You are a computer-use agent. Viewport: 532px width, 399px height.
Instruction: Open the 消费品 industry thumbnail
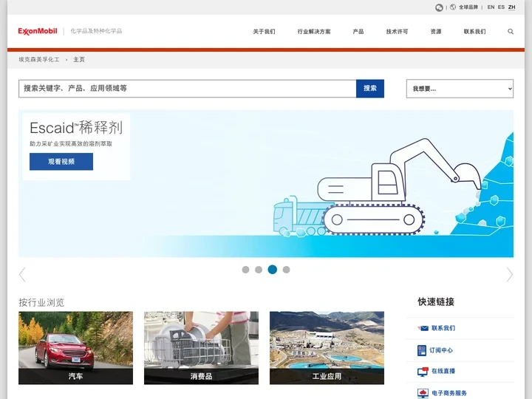click(201, 348)
